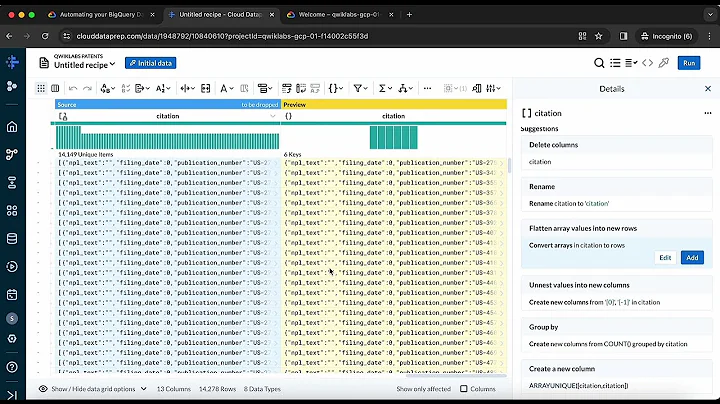Viewport: 720px width, 404px height.
Task: Select the Unnest values into new columns suggestion
Action: click(x=616, y=293)
